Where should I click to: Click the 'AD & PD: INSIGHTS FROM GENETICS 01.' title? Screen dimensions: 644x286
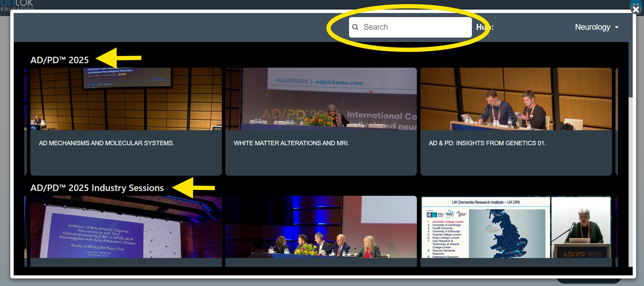point(487,143)
